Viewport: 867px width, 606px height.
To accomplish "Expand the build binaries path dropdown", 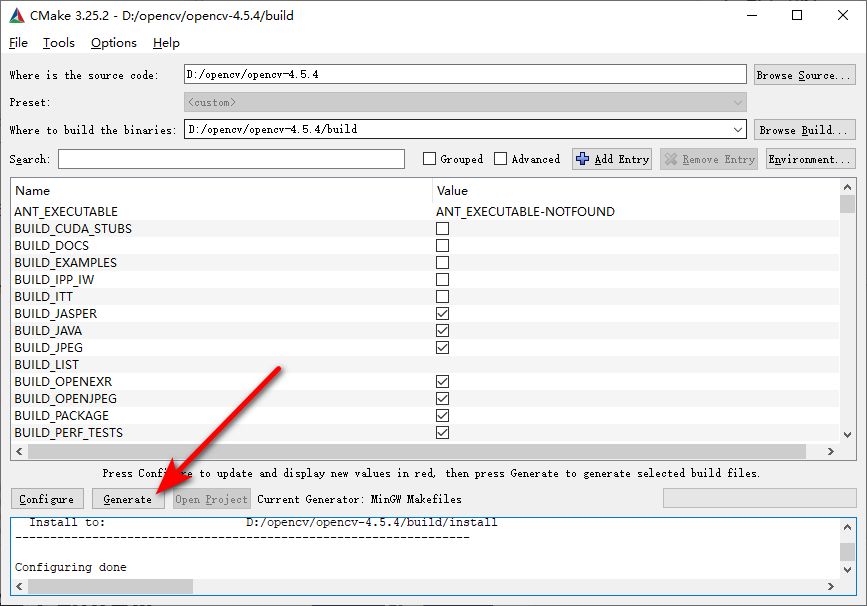I will (738, 129).
